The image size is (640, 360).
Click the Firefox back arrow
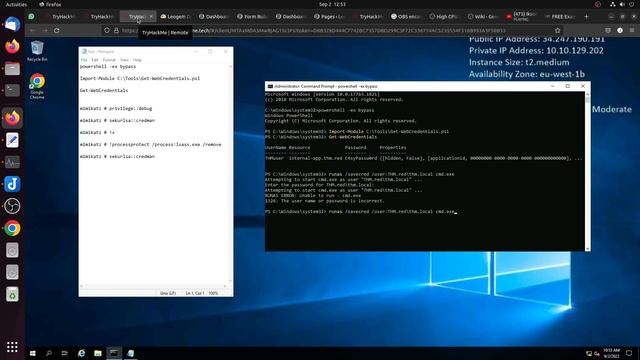click(x=32, y=31)
